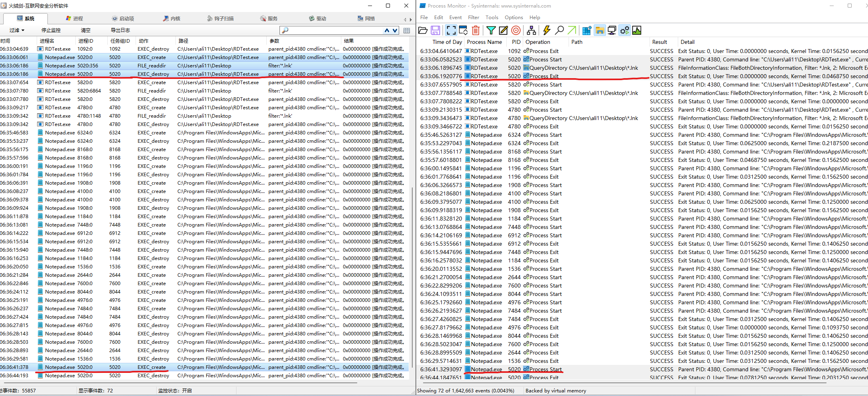The height and width of the screenshot is (396, 868).
Task: Click the Operation column header
Action: click(x=546, y=42)
